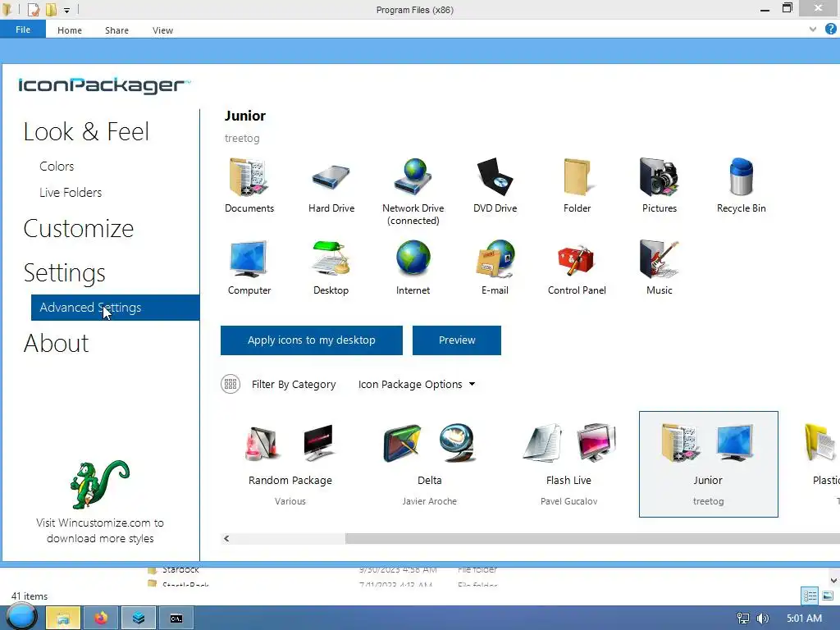Select the Junior package by treetog
840x630 pixels.
708,464
